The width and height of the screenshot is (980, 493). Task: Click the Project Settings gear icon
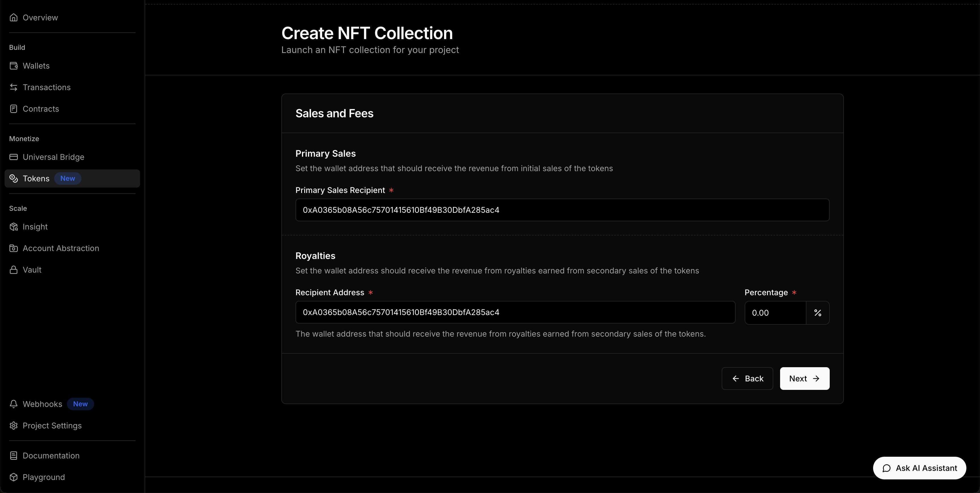(14, 426)
